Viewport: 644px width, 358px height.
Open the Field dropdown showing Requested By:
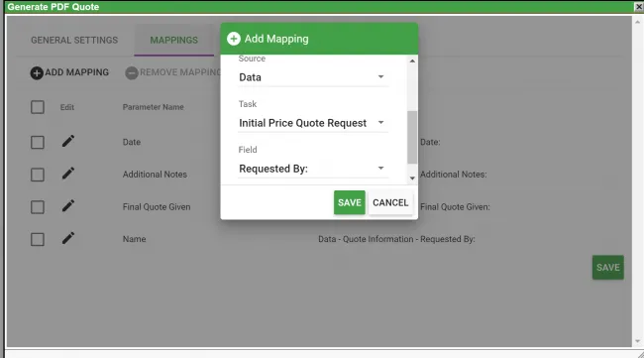(312, 169)
